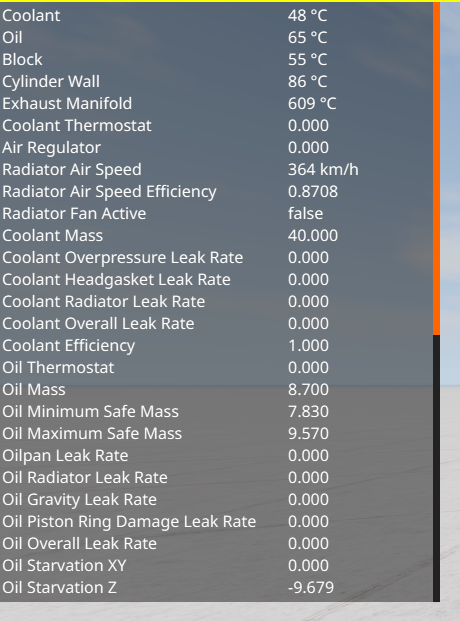Select Oil Maximum Safe Mass label
Viewport: 460px width, 621px height.
pos(92,433)
